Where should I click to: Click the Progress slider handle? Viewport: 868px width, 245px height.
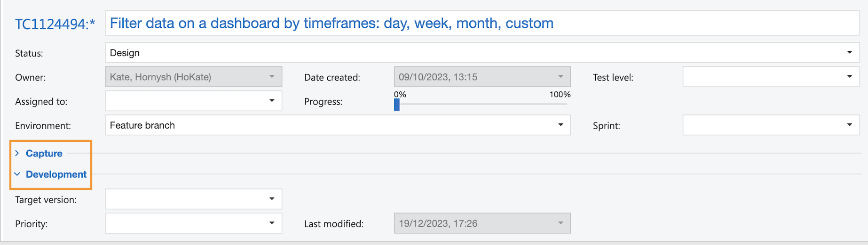pos(397,105)
